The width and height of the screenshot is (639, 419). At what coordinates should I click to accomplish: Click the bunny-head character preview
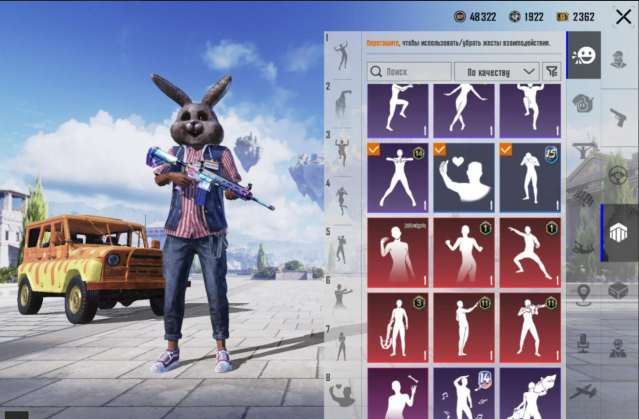(200, 224)
